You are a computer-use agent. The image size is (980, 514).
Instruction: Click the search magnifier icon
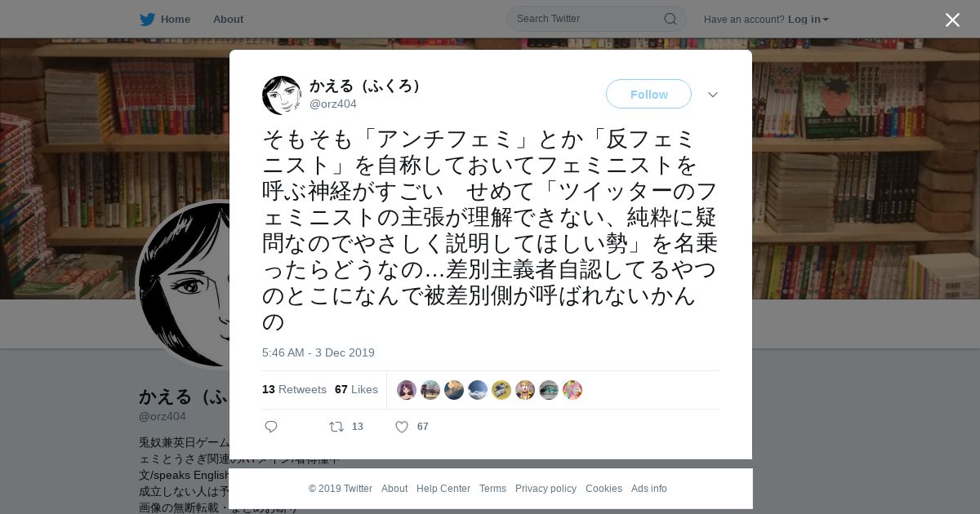670,19
